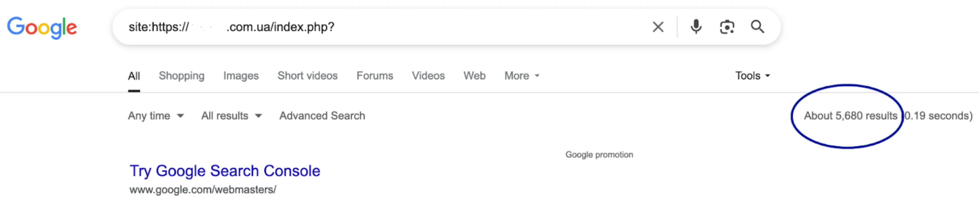Switch to the Images tab
Screen dimensions: 980x209
point(241,76)
